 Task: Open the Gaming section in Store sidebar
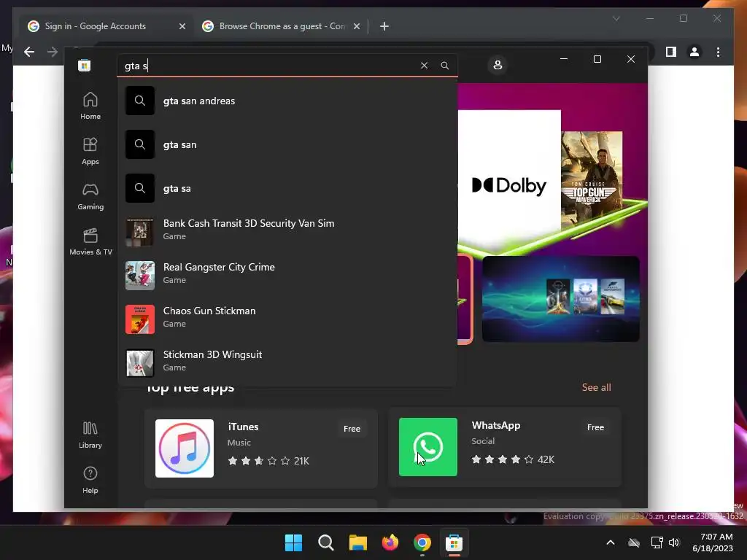[x=90, y=196]
